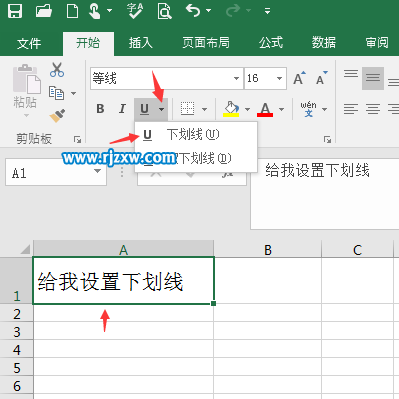Viewport: 399px width, 399px height.
Task: Open a file using the folder icon
Action: (x=44, y=11)
